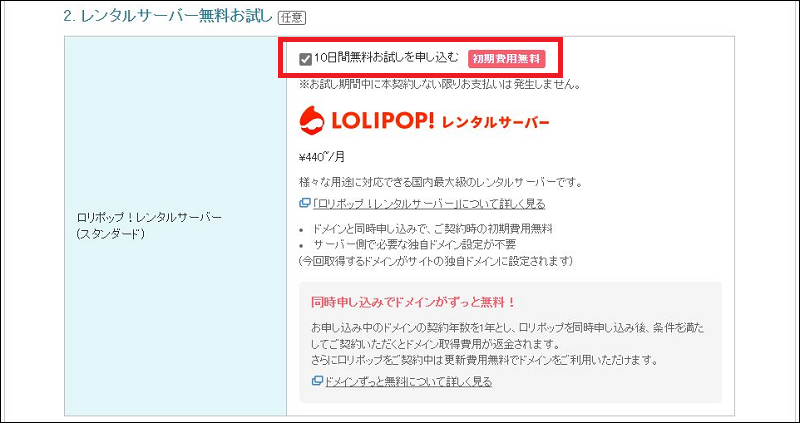Toggle the 10日間無料お試しを申し込む checkbox
Screen dimensions: 800x423
305,58
